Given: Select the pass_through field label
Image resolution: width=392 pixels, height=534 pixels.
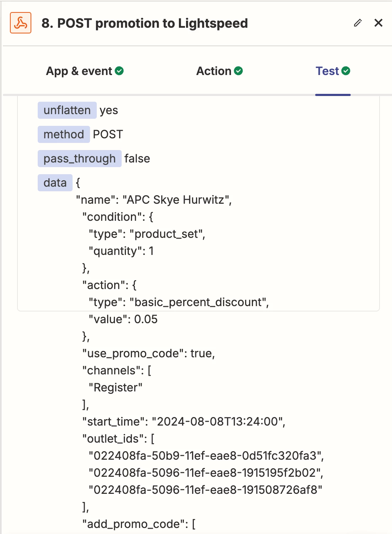Looking at the screenshot, I should point(79,159).
